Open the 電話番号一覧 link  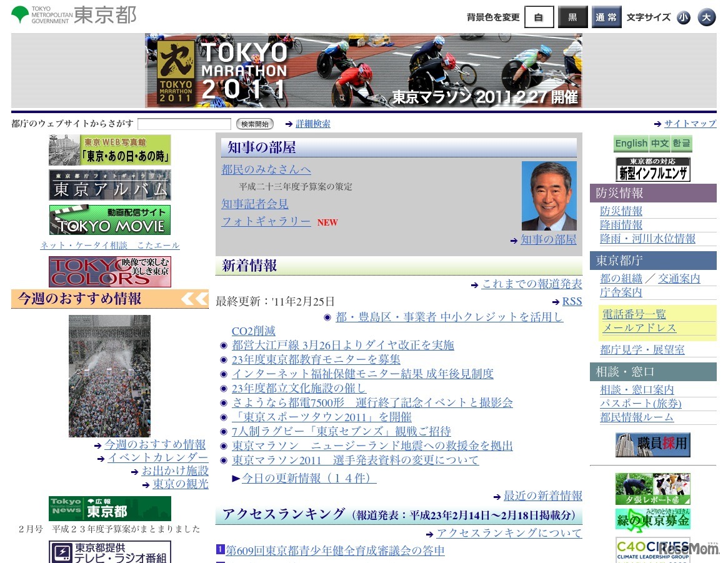click(634, 314)
